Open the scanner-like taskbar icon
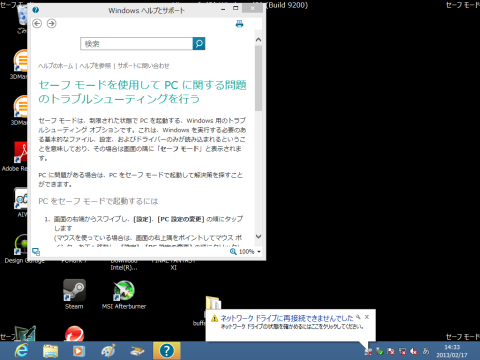 pos(137,351)
